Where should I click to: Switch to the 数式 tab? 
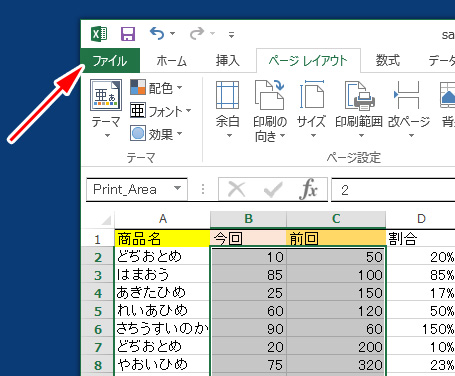pyautogui.click(x=387, y=61)
